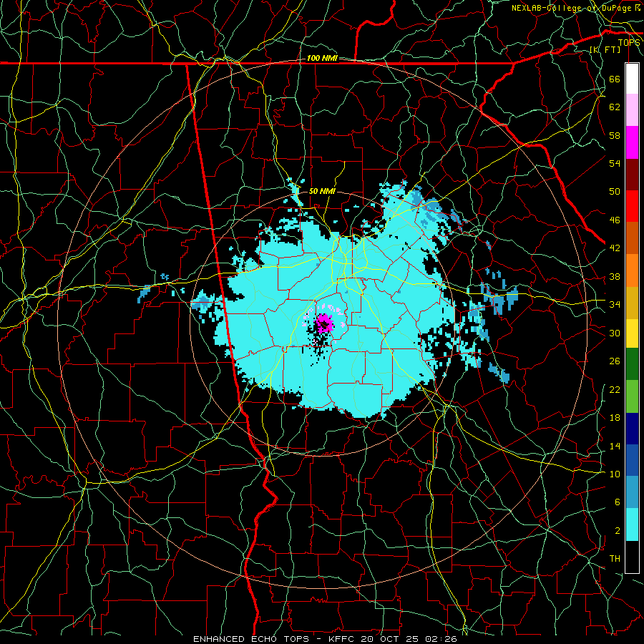Click the dark green 26 kft swatch
Screen dimensions: 644x644
point(632,364)
